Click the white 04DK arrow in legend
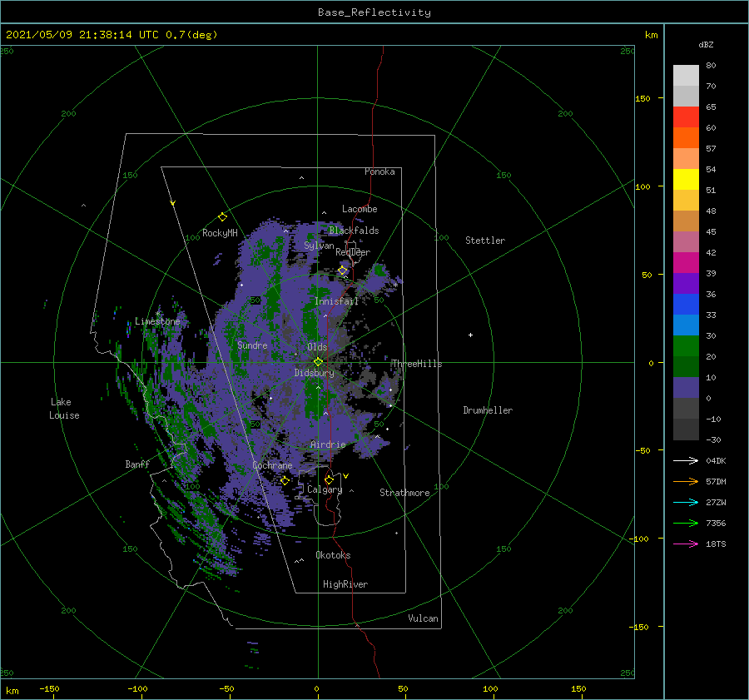749x700 pixels. (x=686, y=460)
